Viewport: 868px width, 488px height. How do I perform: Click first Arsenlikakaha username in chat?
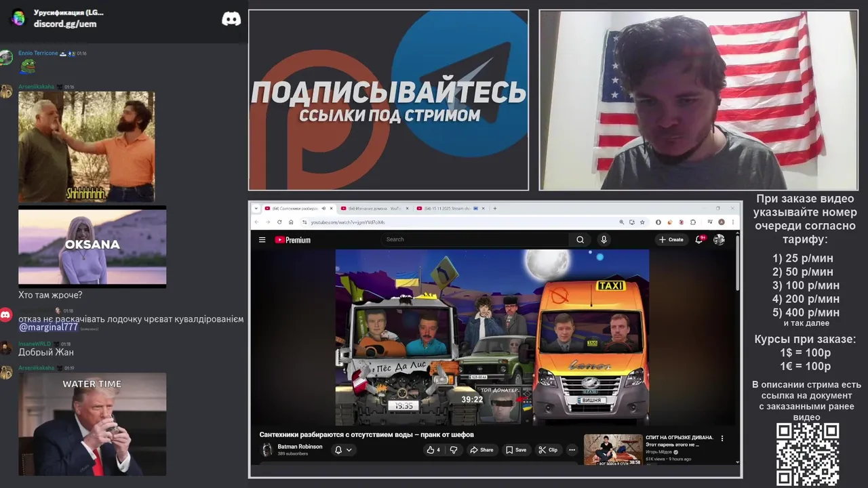(37, 87)
